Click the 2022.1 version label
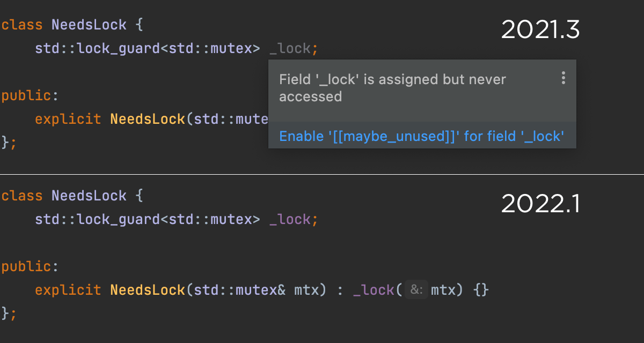The image size is (644, 343). [x=540, y=204]
